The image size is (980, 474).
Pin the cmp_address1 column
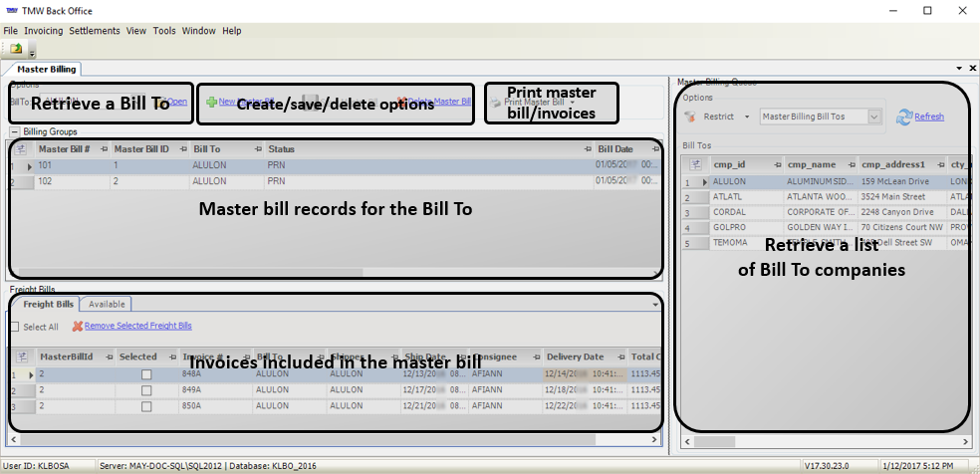pyautogui.click(x=940, y=164)
